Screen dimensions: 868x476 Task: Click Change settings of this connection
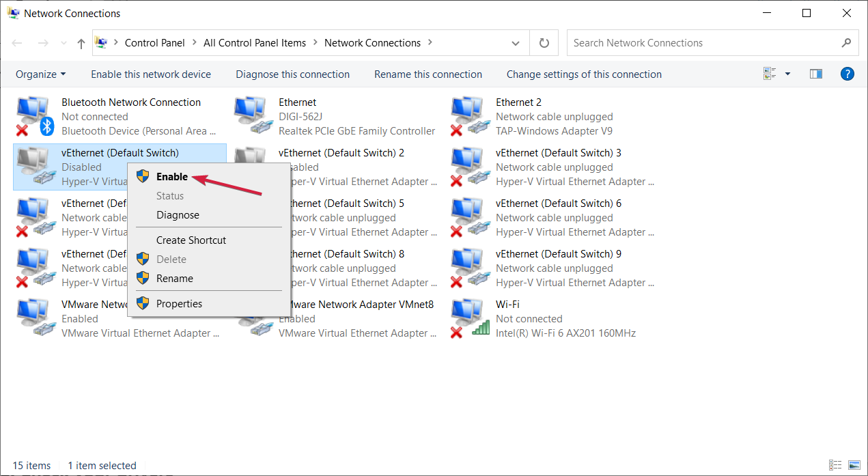(584, 74)
